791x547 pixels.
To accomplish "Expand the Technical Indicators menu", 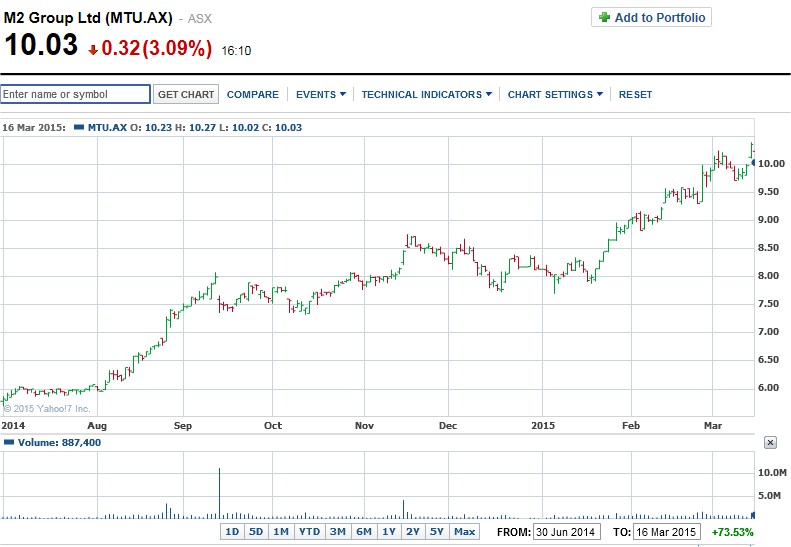I will coord(426,94).
